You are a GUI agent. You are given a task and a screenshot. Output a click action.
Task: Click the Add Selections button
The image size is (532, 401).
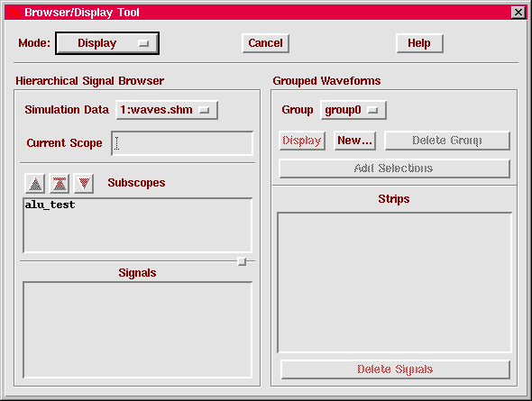(x=394, y=169)
